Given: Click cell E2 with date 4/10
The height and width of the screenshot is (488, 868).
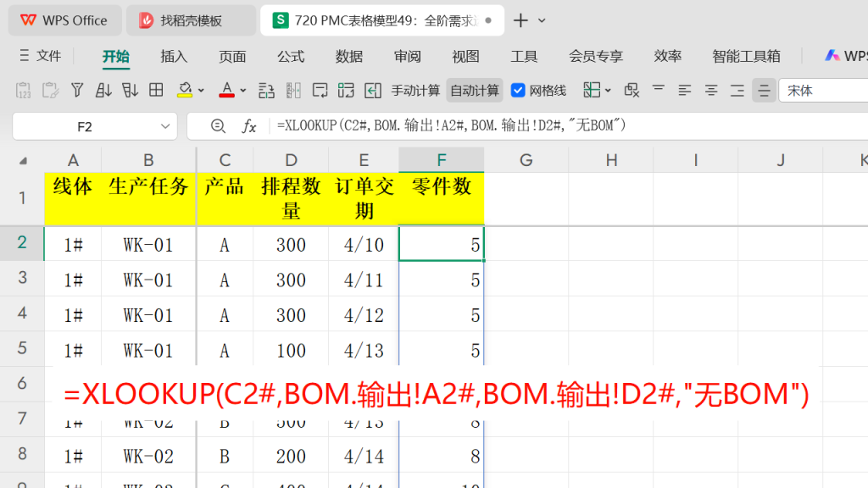Looking at the screenshot, I should 364,244.
